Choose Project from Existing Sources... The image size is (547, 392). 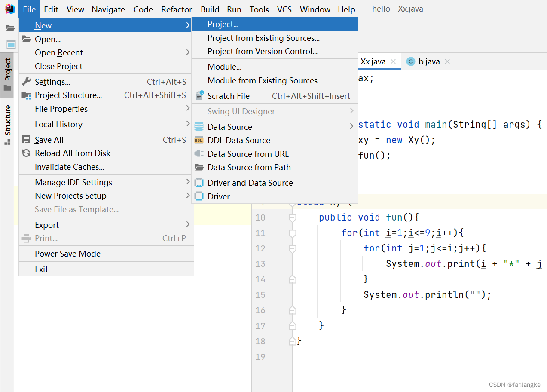click(275, 38)
